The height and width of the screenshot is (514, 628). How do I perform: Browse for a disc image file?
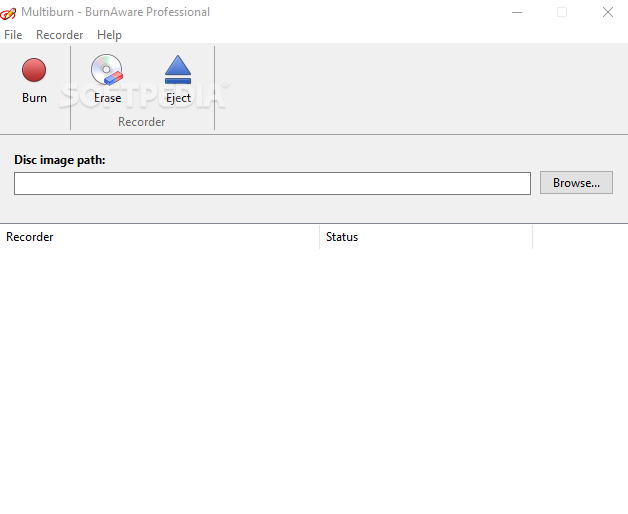576,183
